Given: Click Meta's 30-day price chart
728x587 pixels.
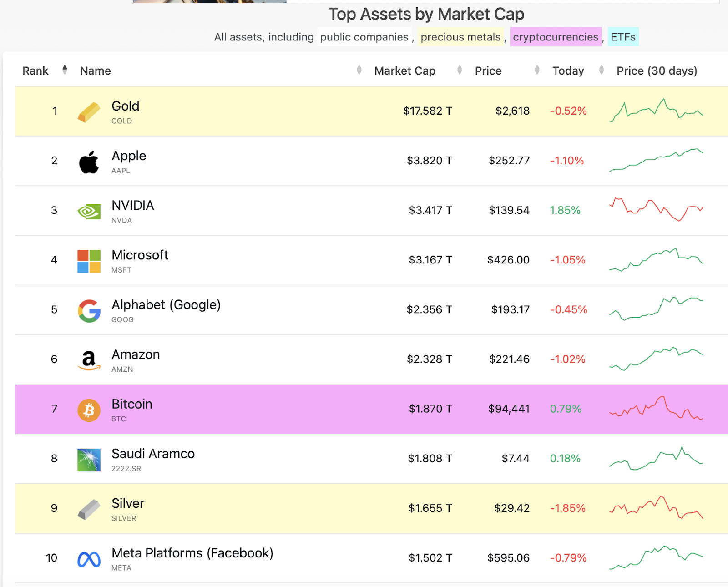Looking at the screenshot, I should click(656, 557).
